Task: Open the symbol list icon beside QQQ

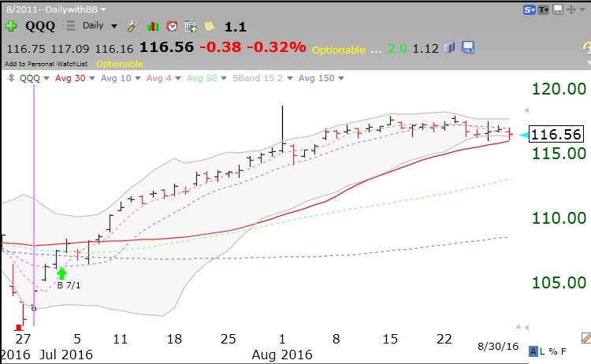Action: pyautogui.click(x=69, y=26)
